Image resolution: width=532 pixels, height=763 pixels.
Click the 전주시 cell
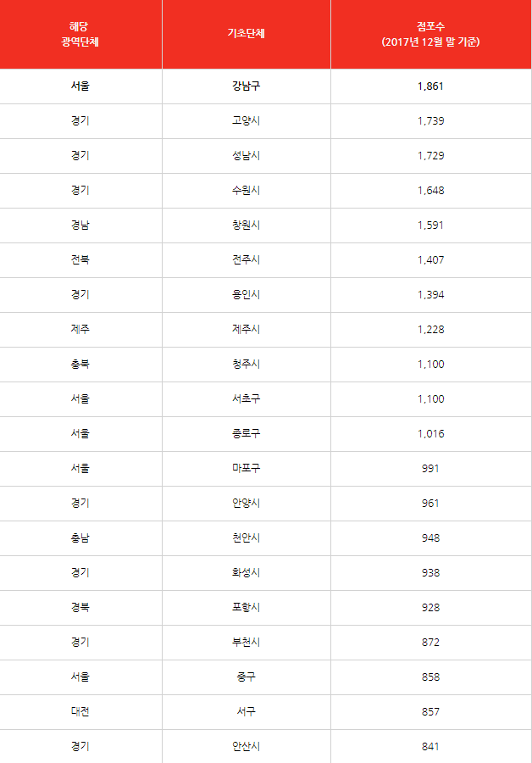coord(246,260)
